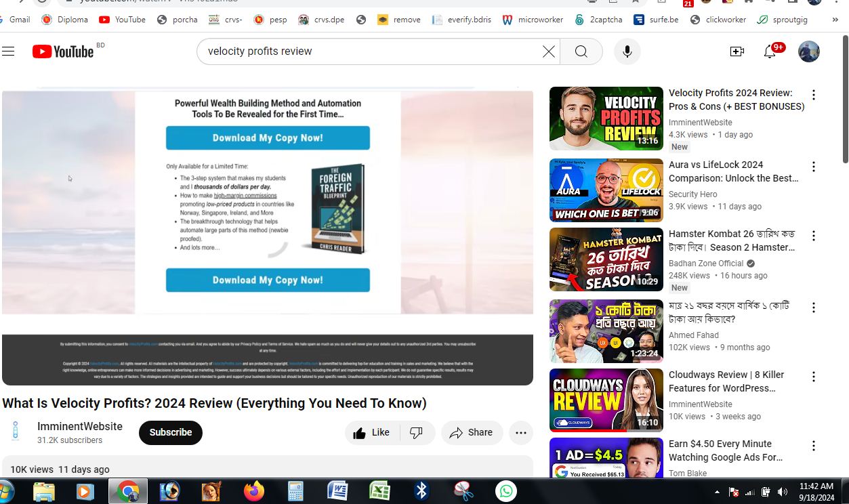Image resolution: width=849 pixels, height=504 pixels.
Task: Like this video
Action: click(372, 432)
